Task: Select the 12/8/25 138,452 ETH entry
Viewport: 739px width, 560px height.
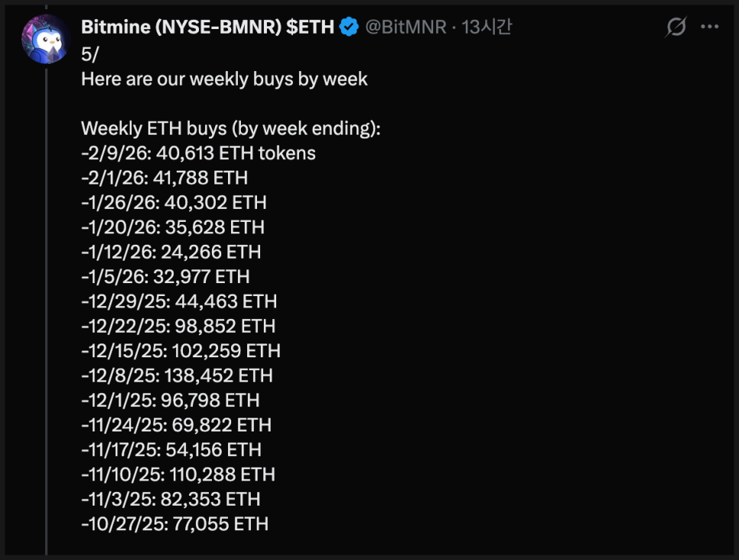Action: (x=177, y=376)
